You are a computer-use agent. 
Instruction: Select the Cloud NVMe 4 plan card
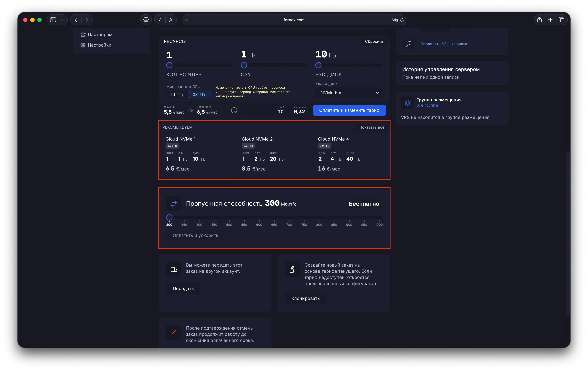tap(350, 154)
